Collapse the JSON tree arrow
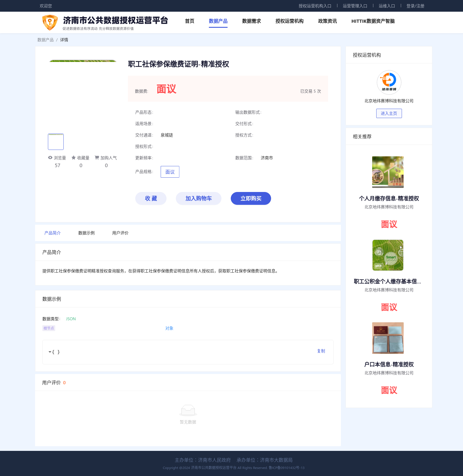Image resolution: width=463 pixels, height=476 pixels. [50, 352]
